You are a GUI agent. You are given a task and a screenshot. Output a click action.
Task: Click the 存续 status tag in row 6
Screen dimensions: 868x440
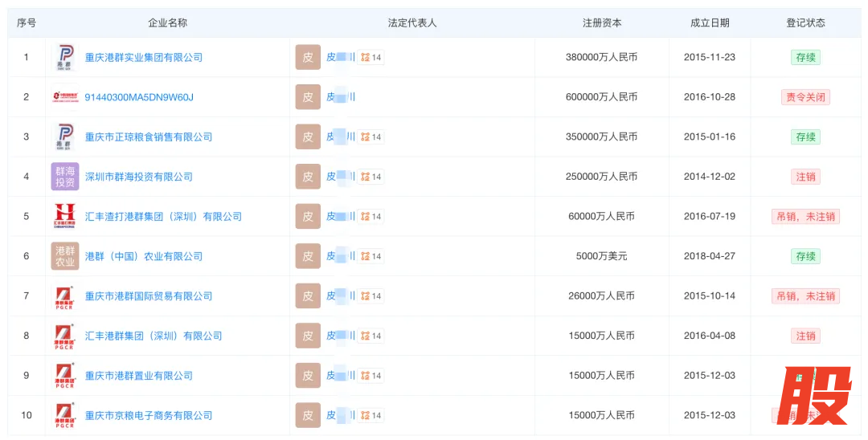coord(805,256)
